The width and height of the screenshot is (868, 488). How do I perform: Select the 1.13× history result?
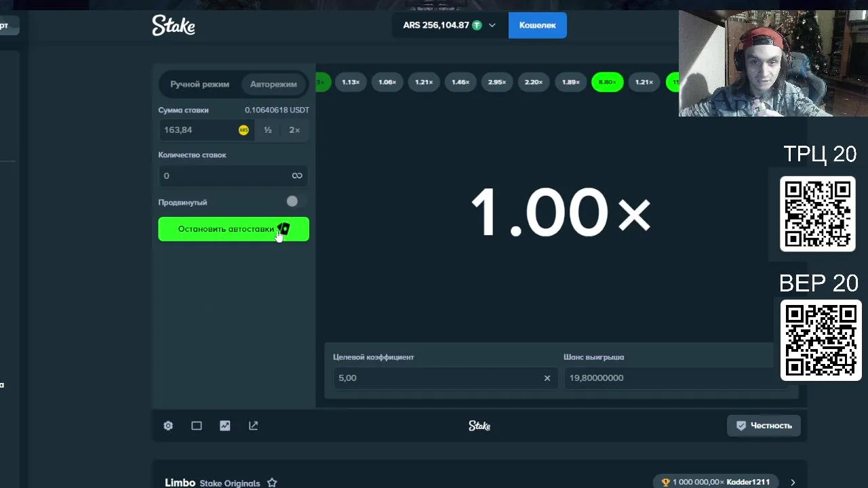point(351,82)
